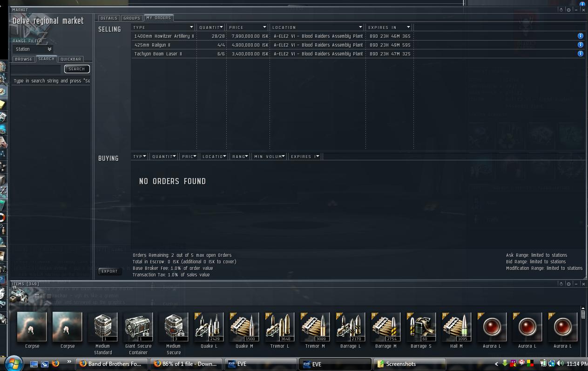
Task: Pin the Items window
Action: coord(568,284)
